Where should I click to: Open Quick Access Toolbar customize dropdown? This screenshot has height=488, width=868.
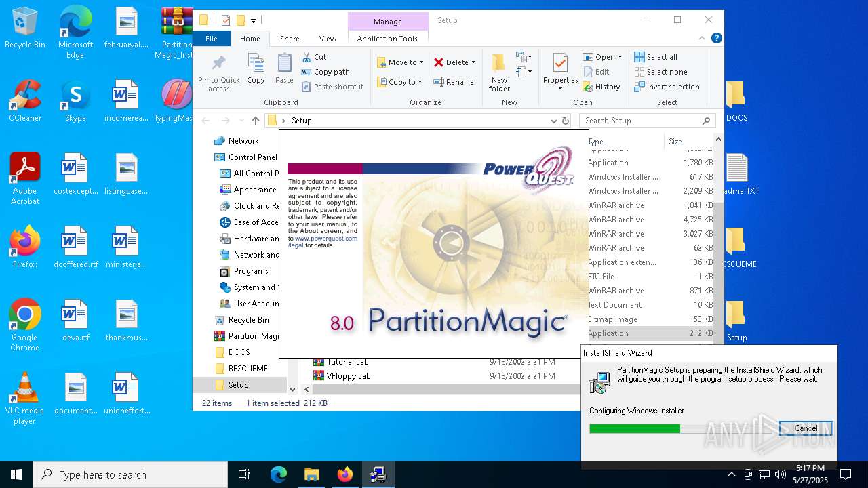point(253,21)
